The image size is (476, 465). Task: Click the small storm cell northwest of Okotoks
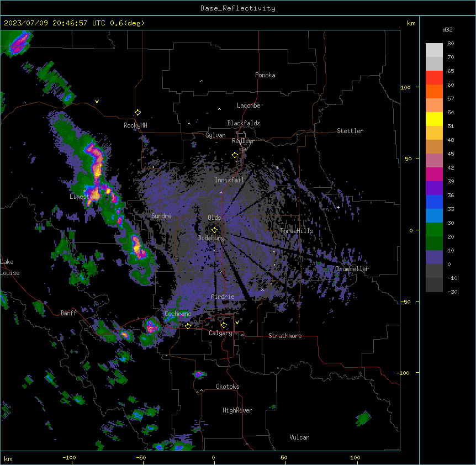(199, 374)
